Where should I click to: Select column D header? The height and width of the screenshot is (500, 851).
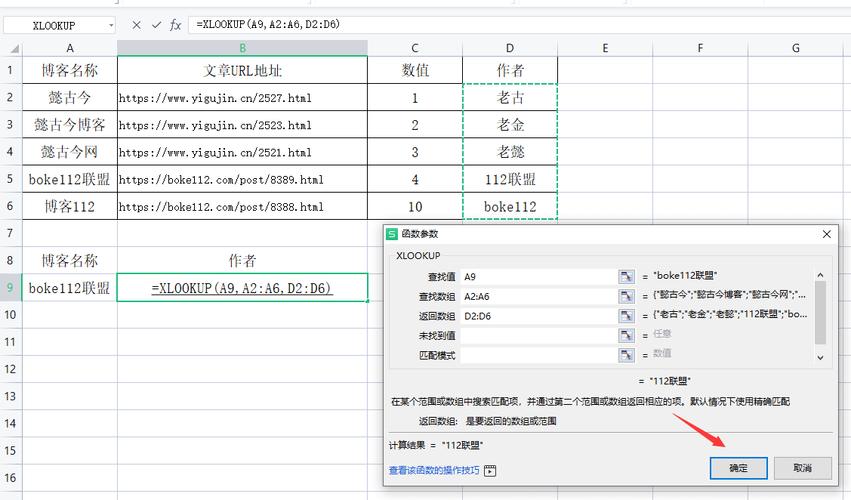click(x=510, y=48)
